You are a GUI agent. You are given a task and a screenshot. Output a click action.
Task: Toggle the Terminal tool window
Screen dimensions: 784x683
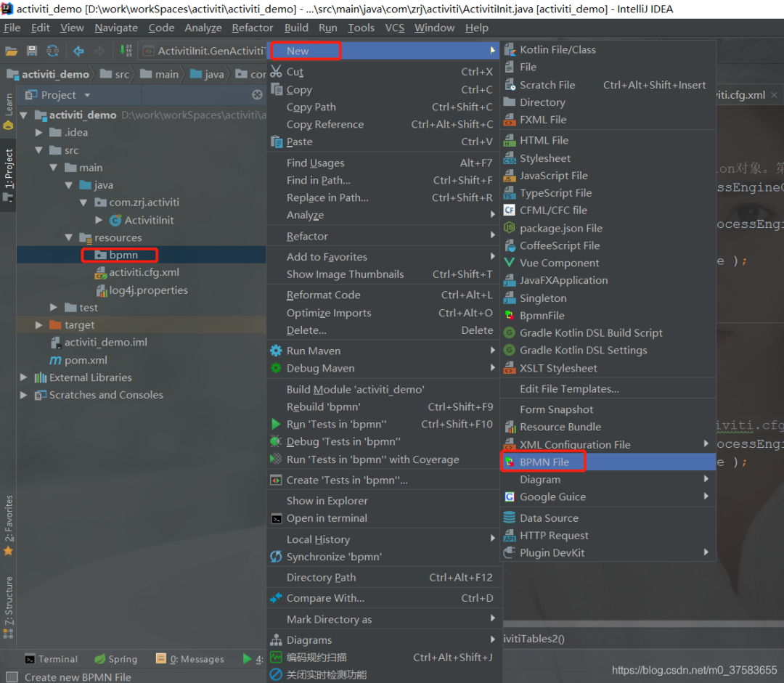52,659
